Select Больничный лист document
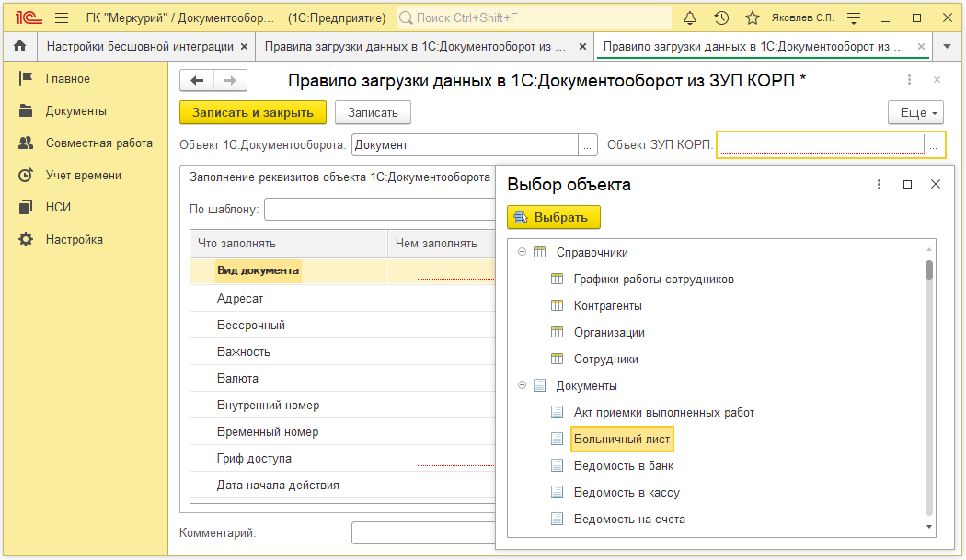Screen dimensions: 966x560 coord(622,440)
